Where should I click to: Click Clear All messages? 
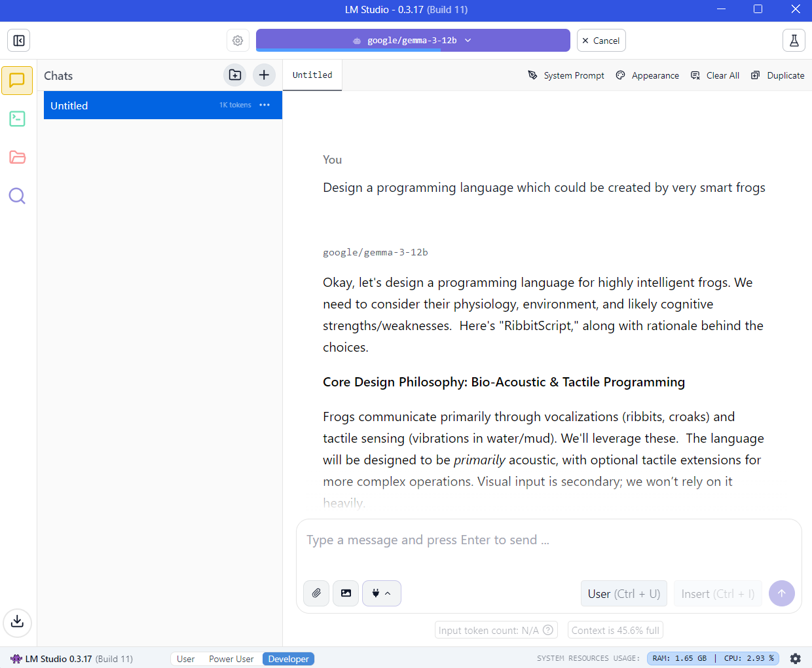pyautogui.click(x=715, y=75)
